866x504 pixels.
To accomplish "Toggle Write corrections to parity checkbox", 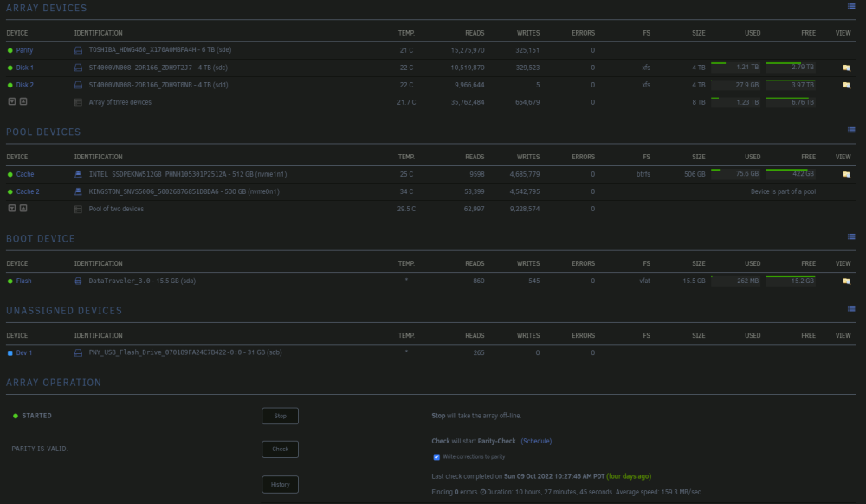I will [436, 457].
